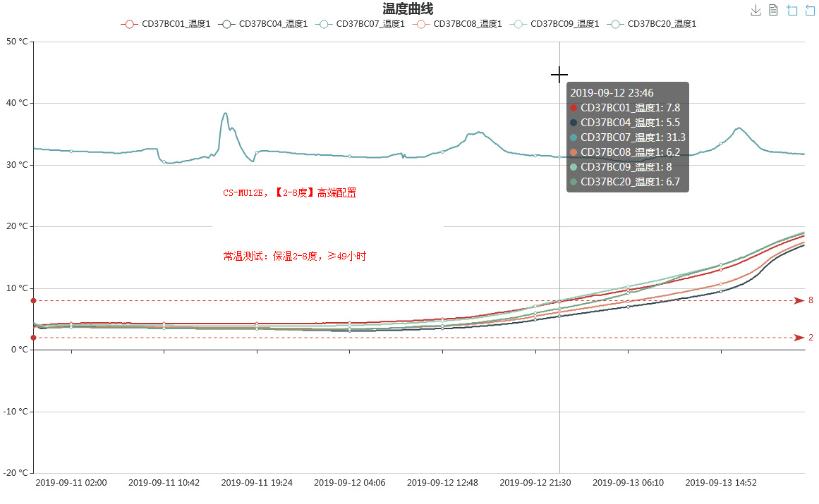The height and width of the screenshot is (504, 819).
Task: Click x-axis label 2019-09-11 02:00
Action: tap(71, 483)
